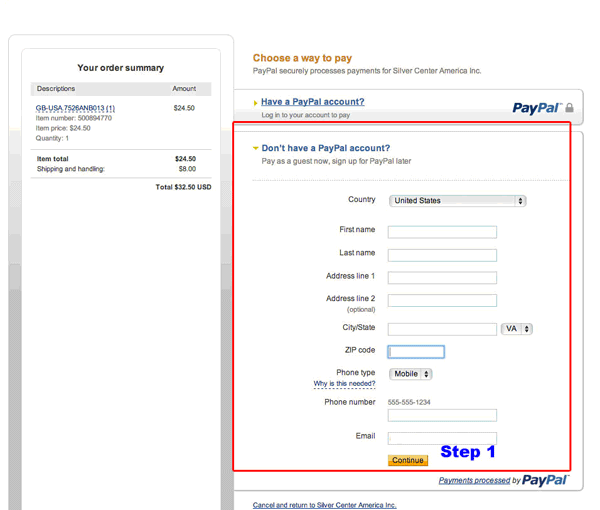This screenshot has width=600, height=510.
Task: Focus the Email input field
Action: tap(442, 438)
